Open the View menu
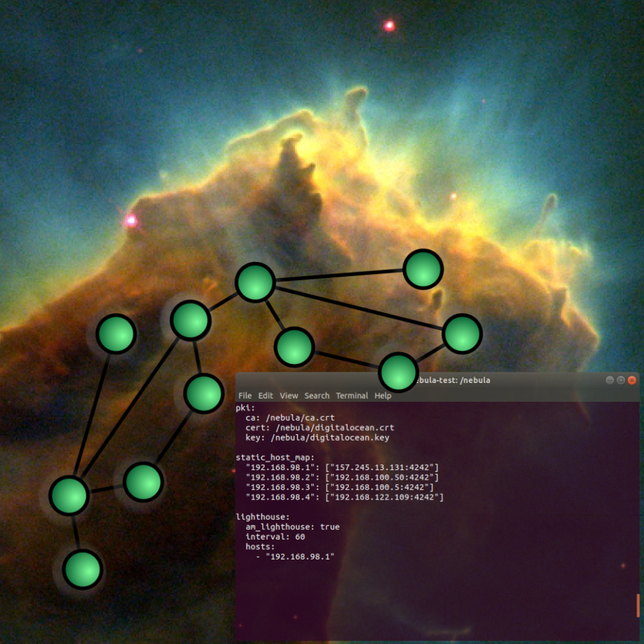Viewport: 644px width, 644px height. (289, 395)
